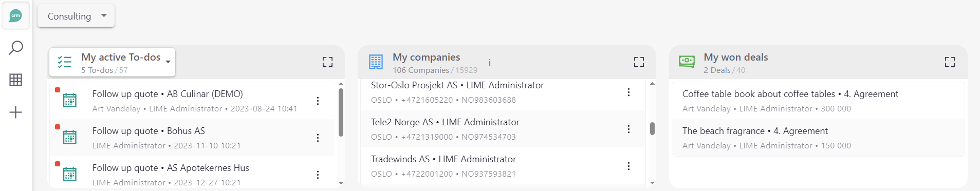Click calendar icon of AS Apotekernes Hus to-do
This screenshot has height=191, width=980.
(69, 174)
